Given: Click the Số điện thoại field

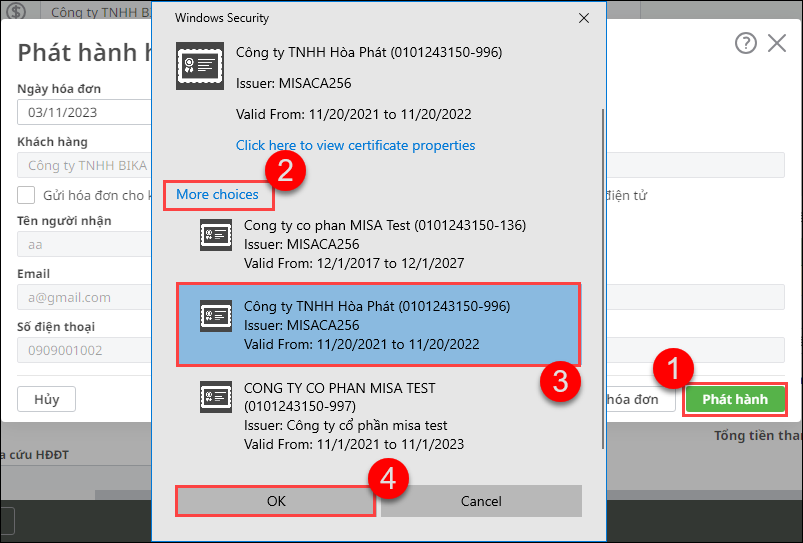Looking at the screenshot, I should pyautogui.click(x=84, y=350).
